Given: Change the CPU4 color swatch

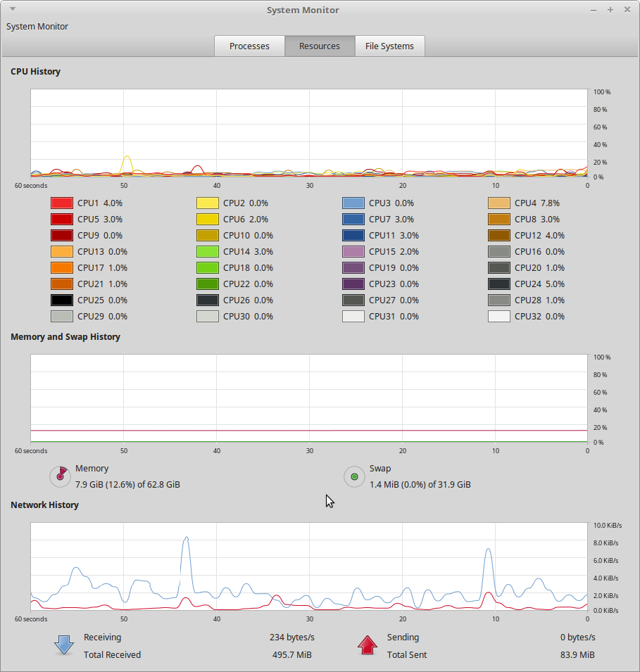Looking at the screenshot, I should tap(499, 203).
